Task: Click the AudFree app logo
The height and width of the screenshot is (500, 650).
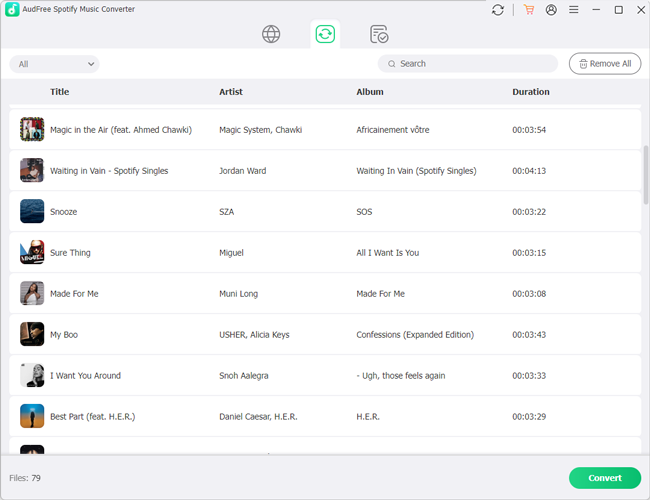Action: 12,9
